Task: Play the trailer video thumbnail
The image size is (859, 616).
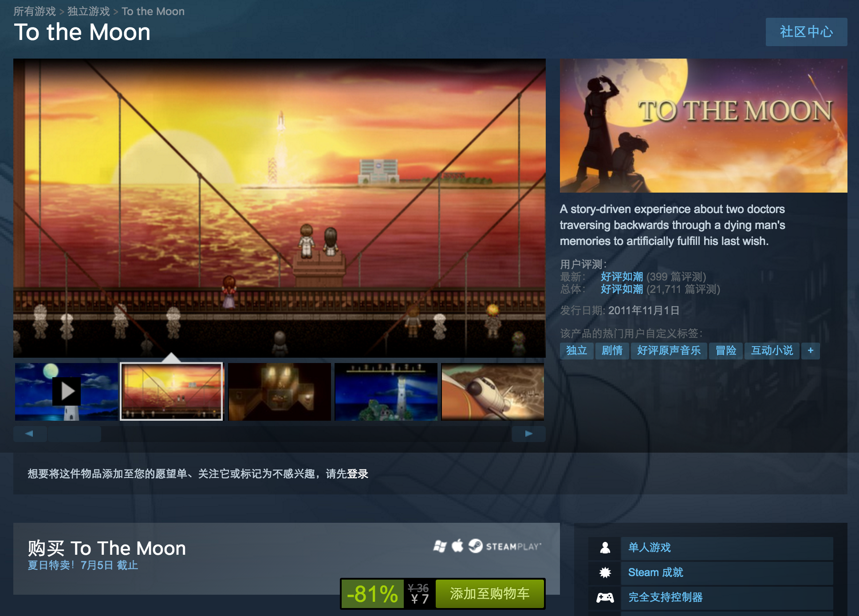Action: pos(67,391)
